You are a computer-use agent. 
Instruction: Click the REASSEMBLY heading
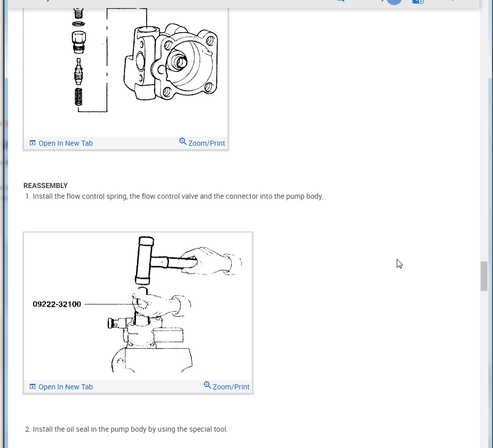point(46,186)
